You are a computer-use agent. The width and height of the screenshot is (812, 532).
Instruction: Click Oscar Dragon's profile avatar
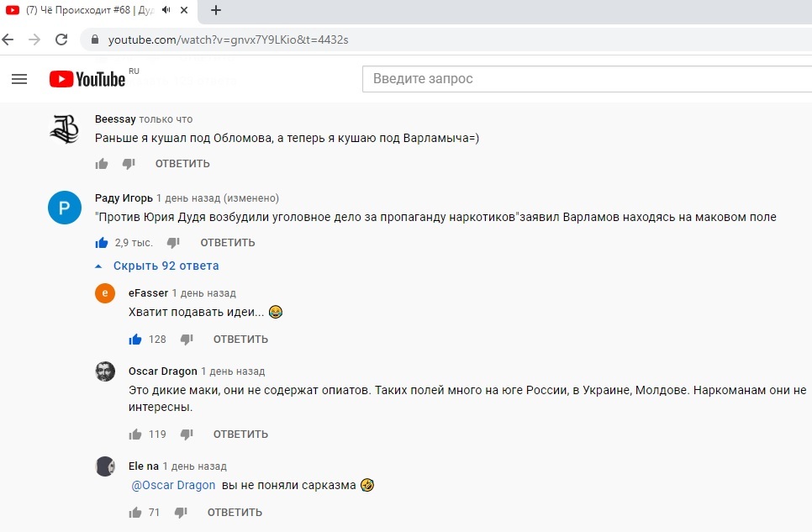click(105, 371)
